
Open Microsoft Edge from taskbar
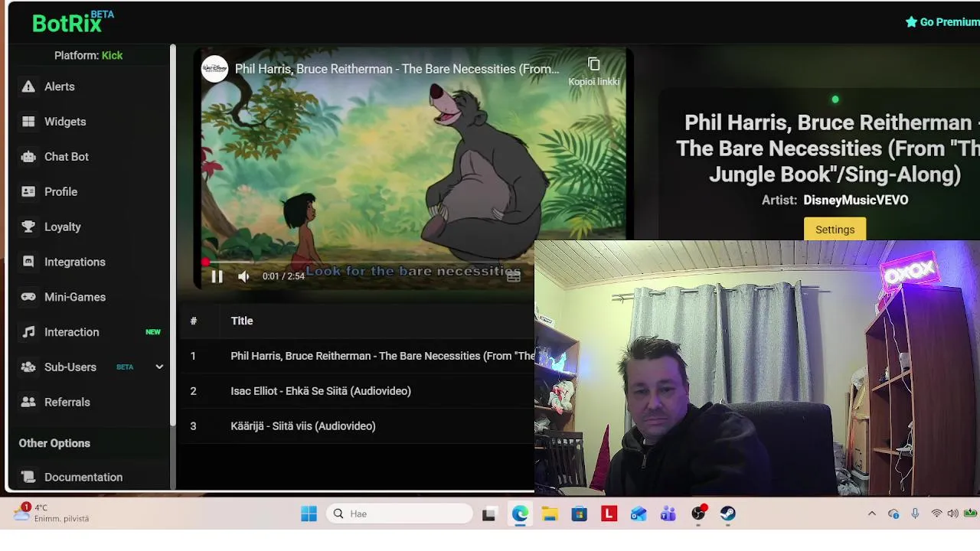[520, 514]
